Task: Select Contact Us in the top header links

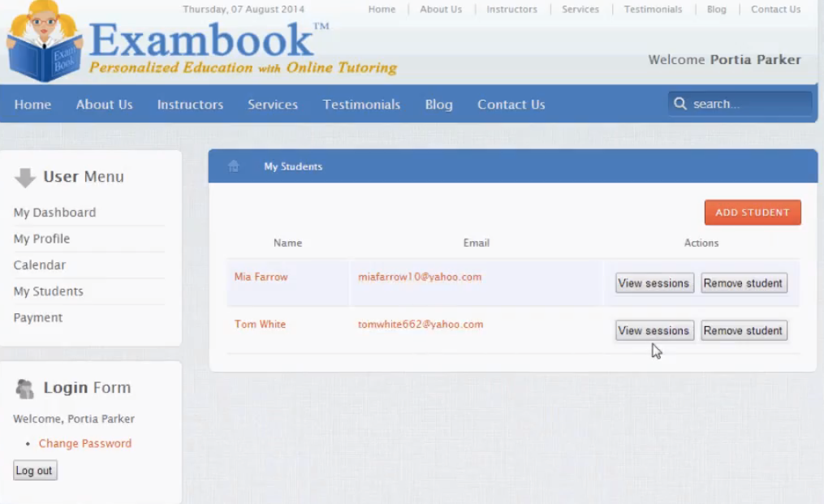Action: pyautogui.click(x=775, y=10)
